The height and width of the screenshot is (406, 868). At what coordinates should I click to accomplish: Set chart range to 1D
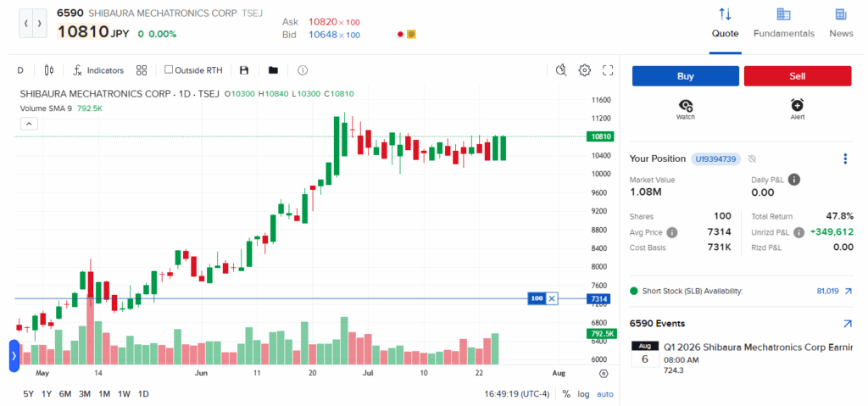[x=142, y=394]
